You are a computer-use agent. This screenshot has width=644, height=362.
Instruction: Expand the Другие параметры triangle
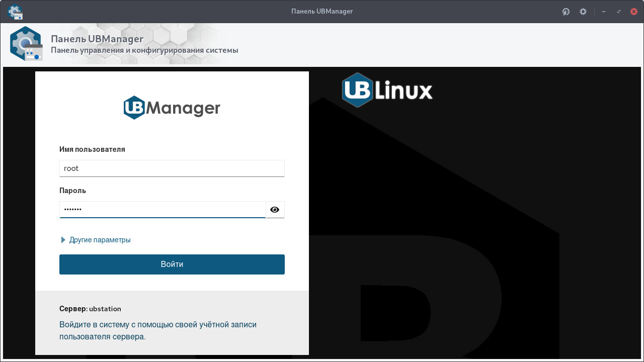coord(63,240)
